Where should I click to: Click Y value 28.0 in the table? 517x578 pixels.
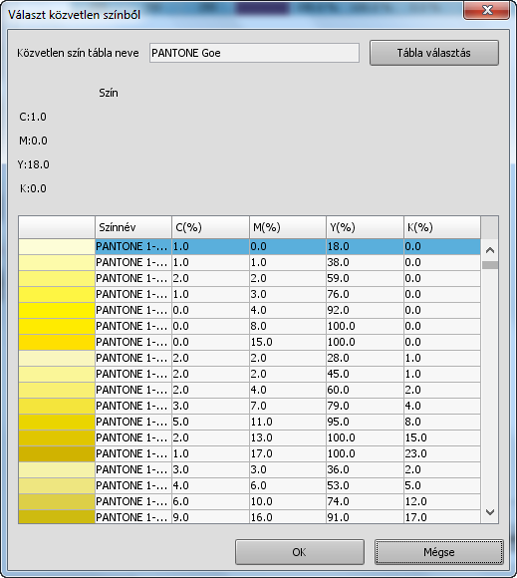(x=365, y=358)
